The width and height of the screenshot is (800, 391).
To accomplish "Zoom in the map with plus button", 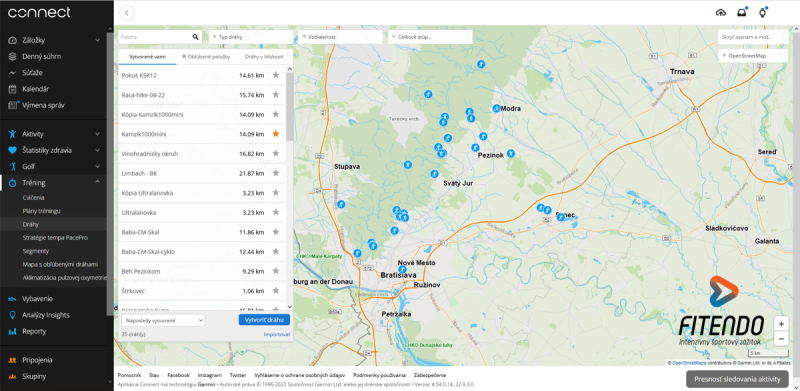I will [781, 324].
